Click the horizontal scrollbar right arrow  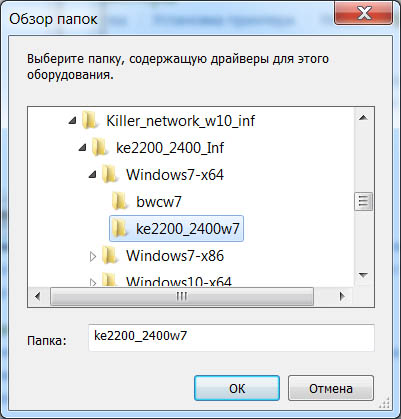342,296
